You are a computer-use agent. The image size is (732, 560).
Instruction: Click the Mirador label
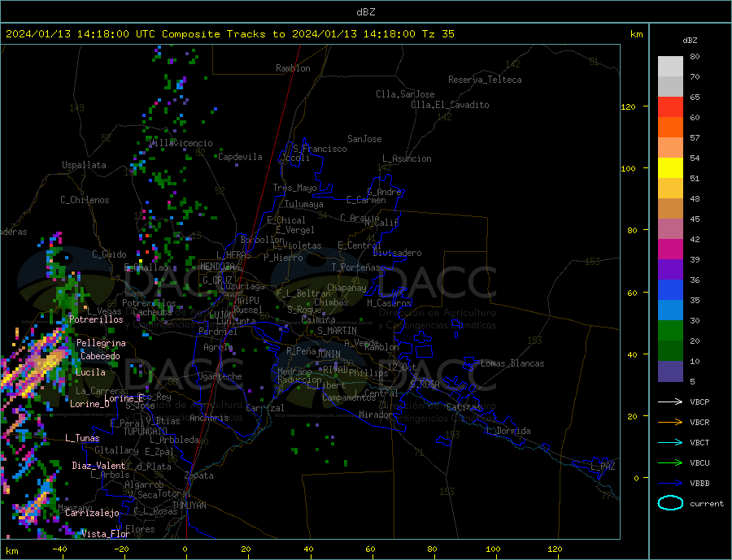tap(376, 415)
